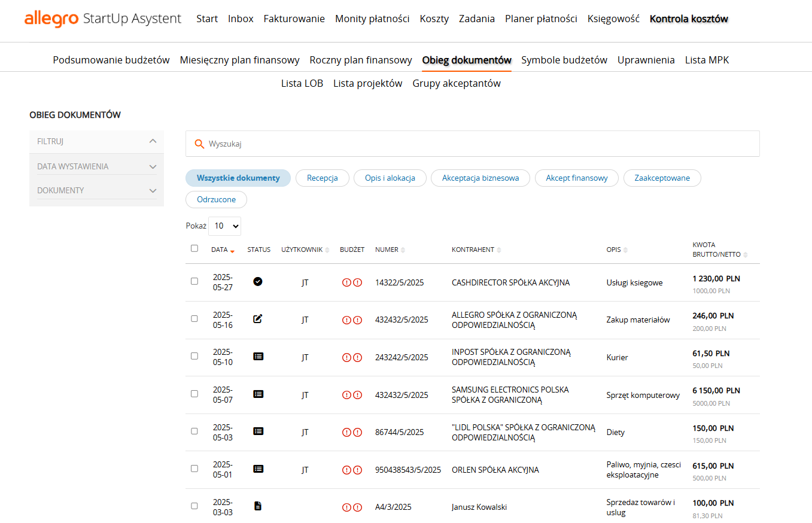
Task: Click the search magnifier icon
Action: coord(200,144)
